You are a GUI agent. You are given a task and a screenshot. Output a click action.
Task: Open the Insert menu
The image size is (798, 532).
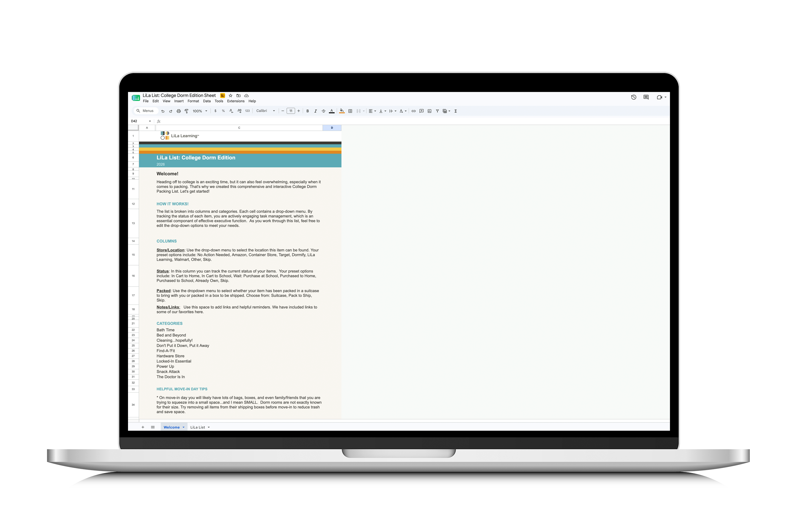click(x=179, y=101)
